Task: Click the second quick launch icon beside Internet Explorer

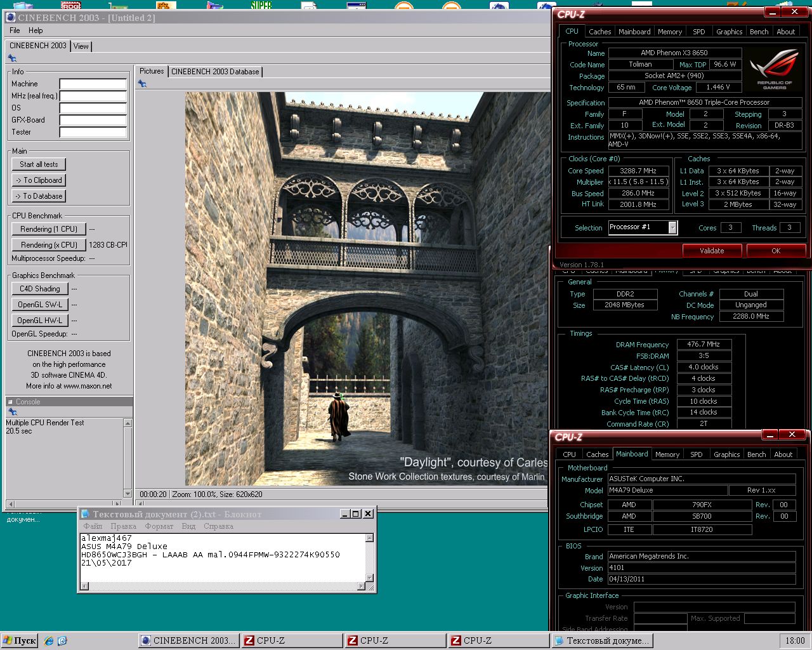Action: point(62,641)
